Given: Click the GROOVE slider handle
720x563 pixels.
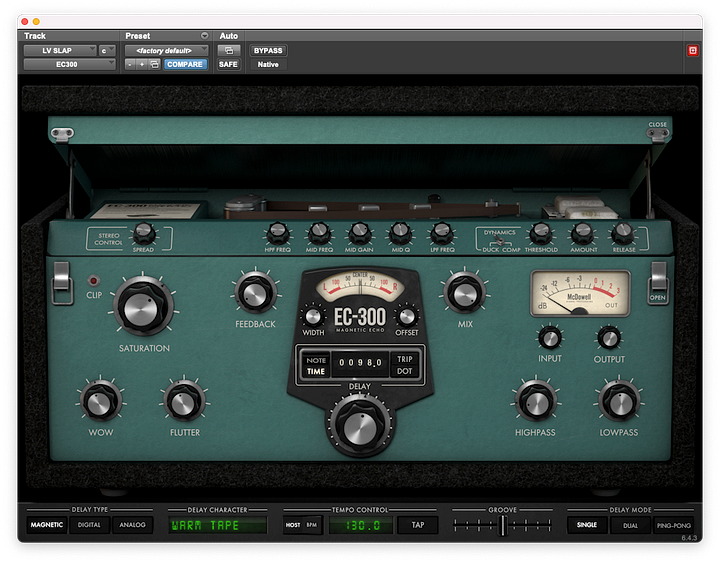Looking at the screenshot, I should [x=503, y=525].
